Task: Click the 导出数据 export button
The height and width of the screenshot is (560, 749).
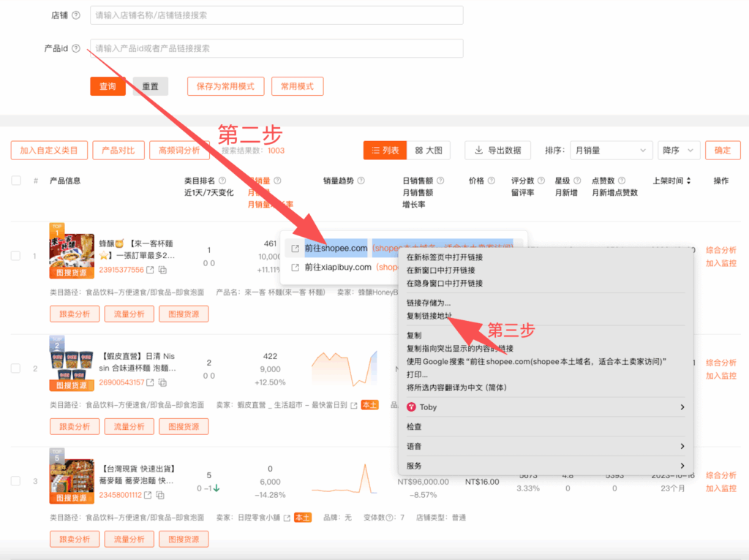Action: [497, 150]
